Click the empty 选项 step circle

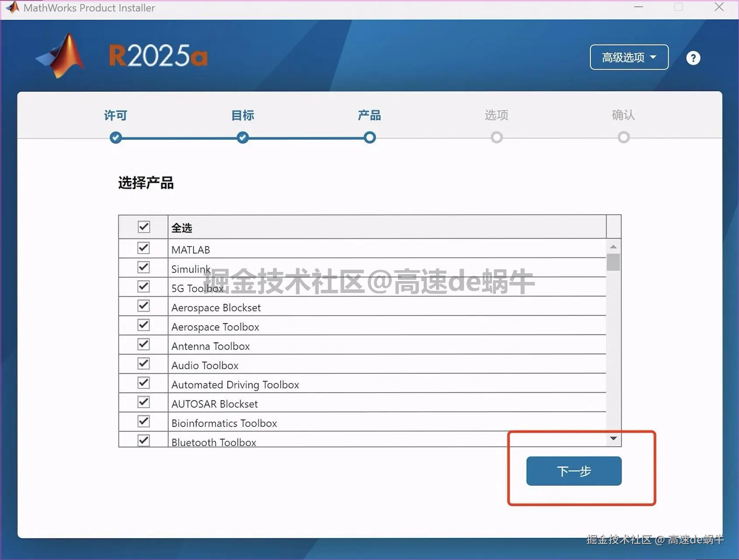(x=496, y=137)
